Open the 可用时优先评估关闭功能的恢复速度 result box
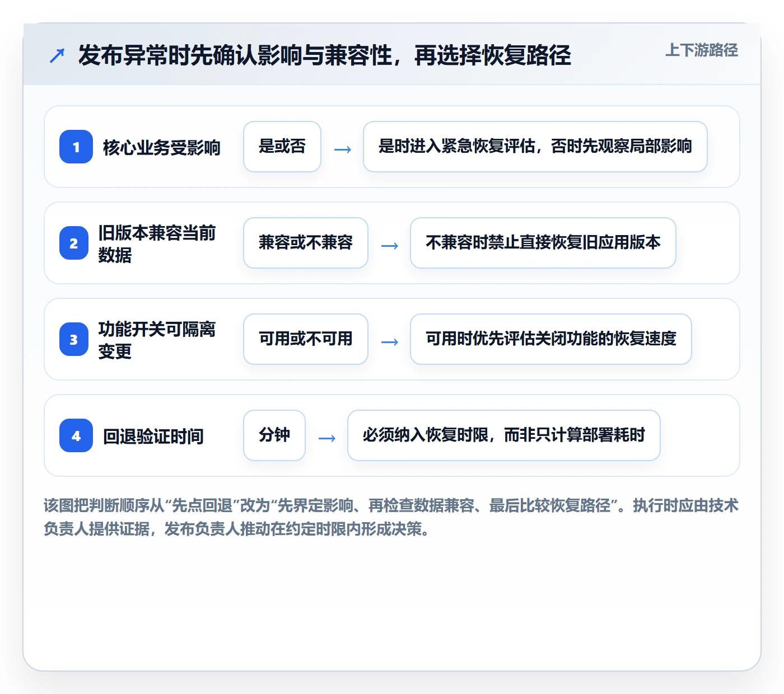The image size is (784, 694). [x=551, y=339]
